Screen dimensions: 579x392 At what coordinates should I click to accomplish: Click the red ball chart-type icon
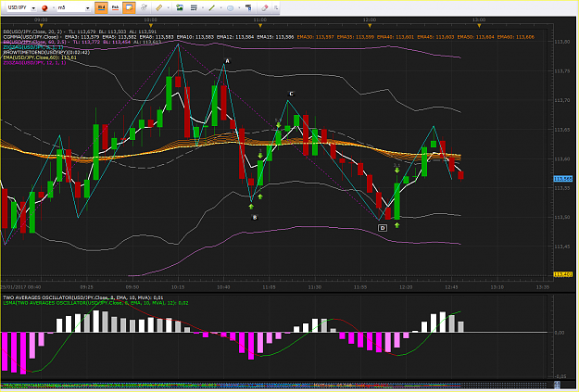coord(44,7)
